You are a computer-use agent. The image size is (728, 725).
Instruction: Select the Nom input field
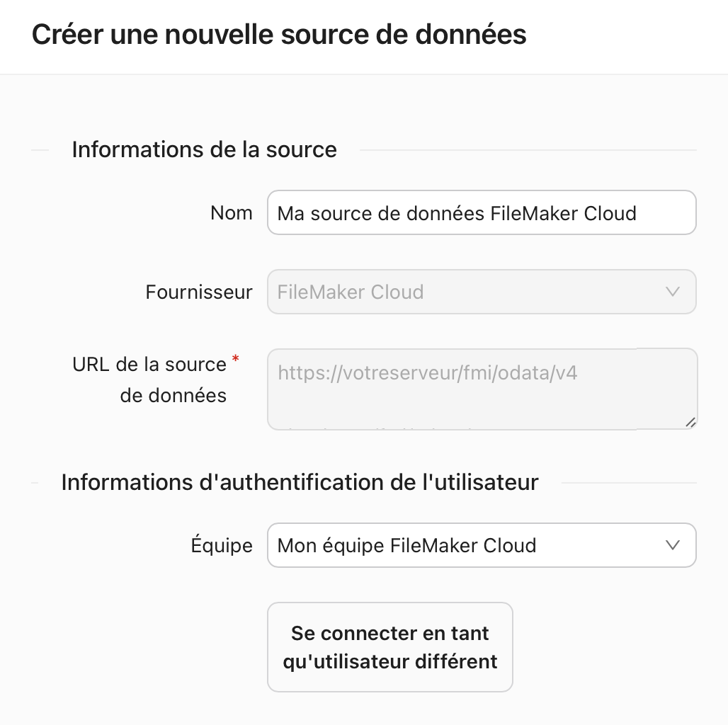click(x=482, y=212)
